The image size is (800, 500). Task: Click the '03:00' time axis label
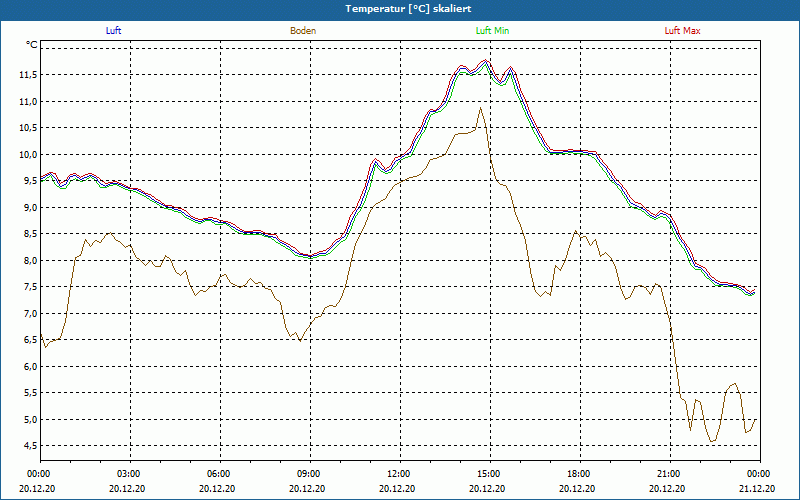[x=130, y=473]
